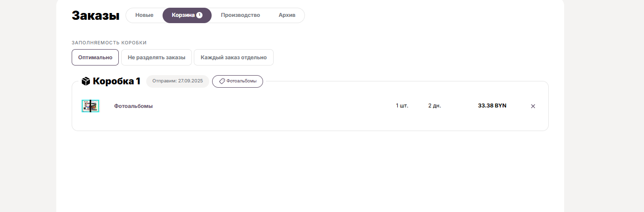This screenshot has height=212, width=644.
Task: Open the Архив tab
Action: tap(287, 15)
